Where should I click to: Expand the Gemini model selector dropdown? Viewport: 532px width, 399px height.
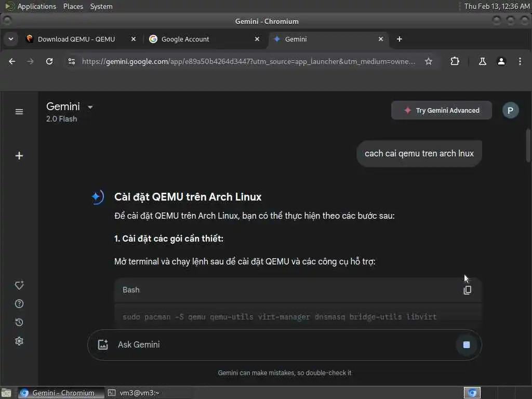90,107
